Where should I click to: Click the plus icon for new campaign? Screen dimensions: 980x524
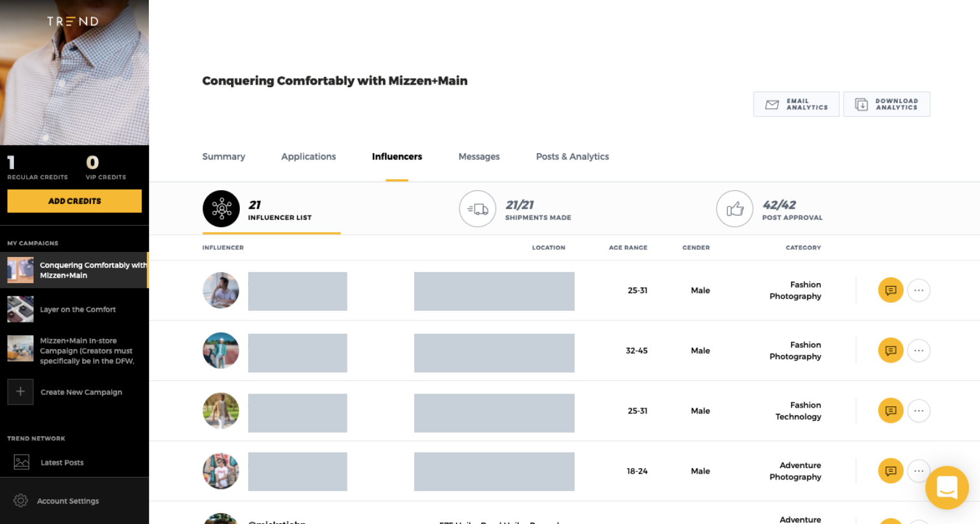[20, 392]
